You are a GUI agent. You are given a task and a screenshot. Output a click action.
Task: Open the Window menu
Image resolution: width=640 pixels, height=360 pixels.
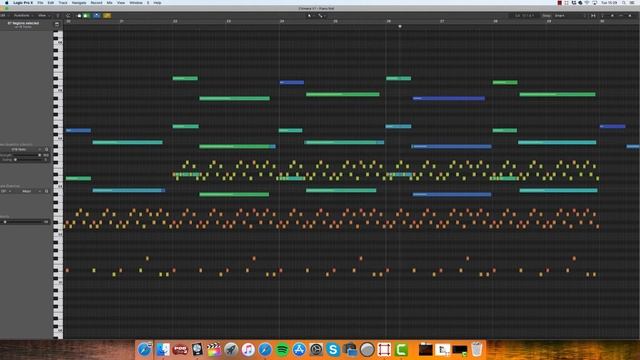(x=136, y=3)
